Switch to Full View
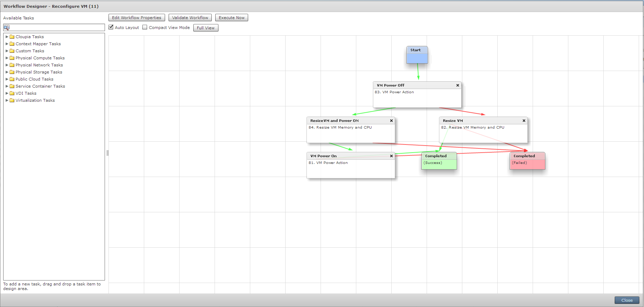 click(206, 28)
